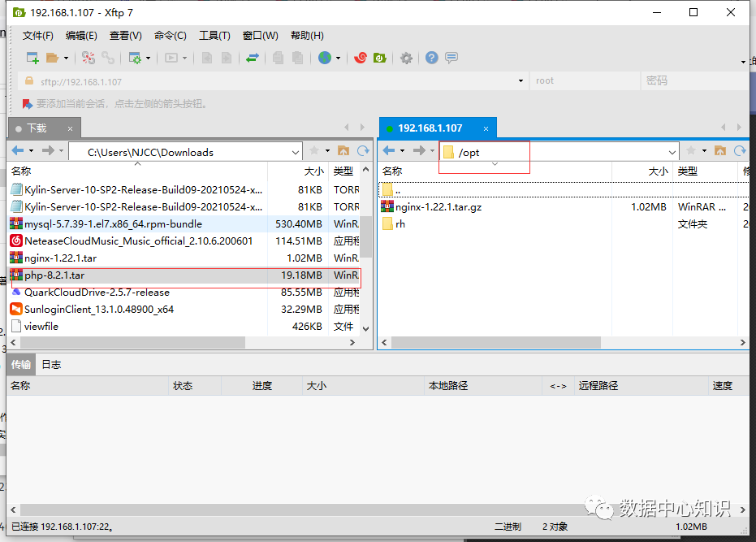The height and width of the screenshot is (542, 756).
Task: Click the New Terminal toolbar icon
Action: [x=171, y=58]
